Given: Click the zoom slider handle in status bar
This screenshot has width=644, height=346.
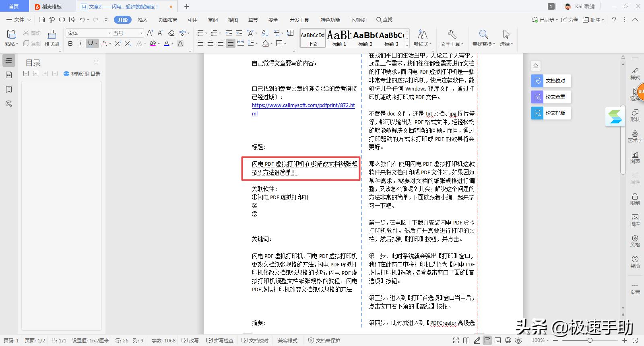Looking at the screenshot, I should click(x=590, y=340).
